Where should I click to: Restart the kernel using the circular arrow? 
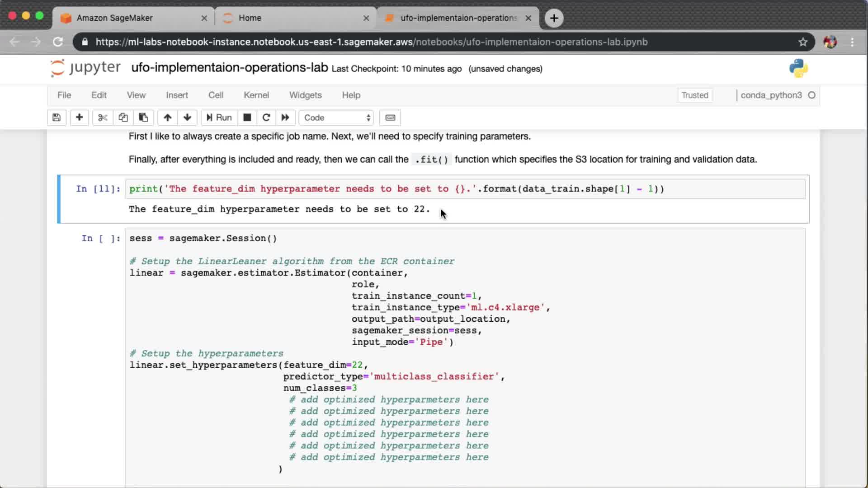[x=266, y=117]
